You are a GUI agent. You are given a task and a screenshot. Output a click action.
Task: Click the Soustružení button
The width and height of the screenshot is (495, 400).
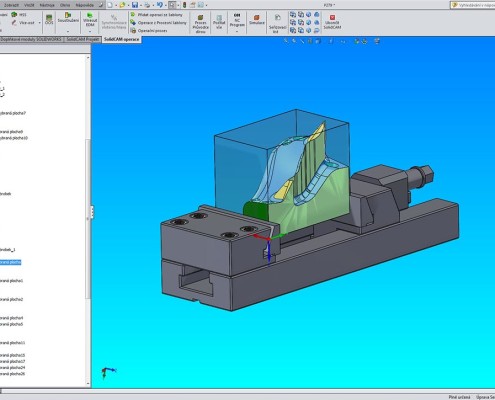pos(68,18)
